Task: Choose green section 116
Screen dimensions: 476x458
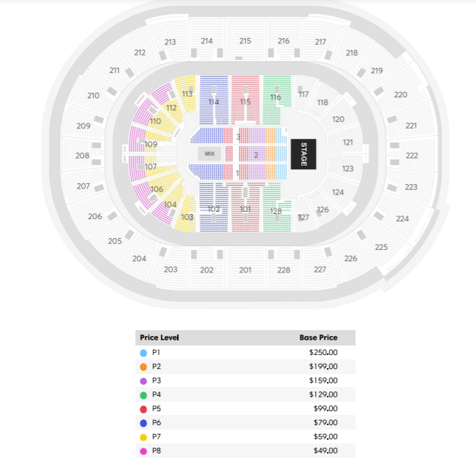Action: click(x=276, y=99)
